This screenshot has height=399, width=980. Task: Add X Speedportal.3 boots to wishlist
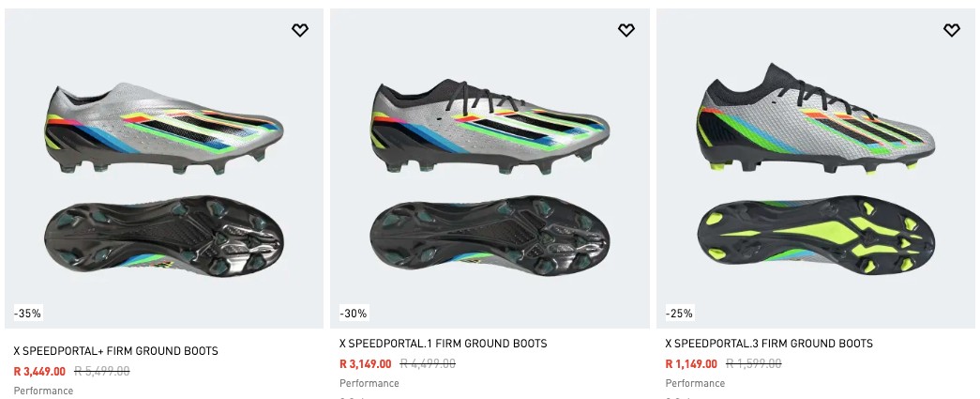coord(952,31)
